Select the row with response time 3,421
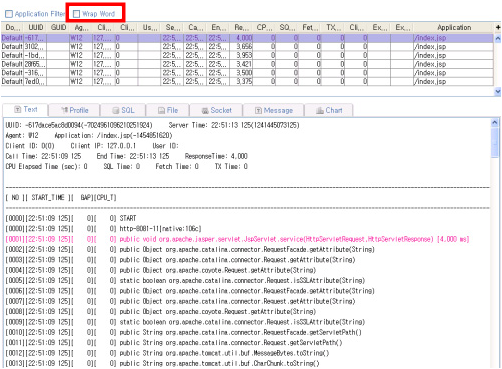The height and width of the screenshot is (369, 502). click(x=247, y=64)
